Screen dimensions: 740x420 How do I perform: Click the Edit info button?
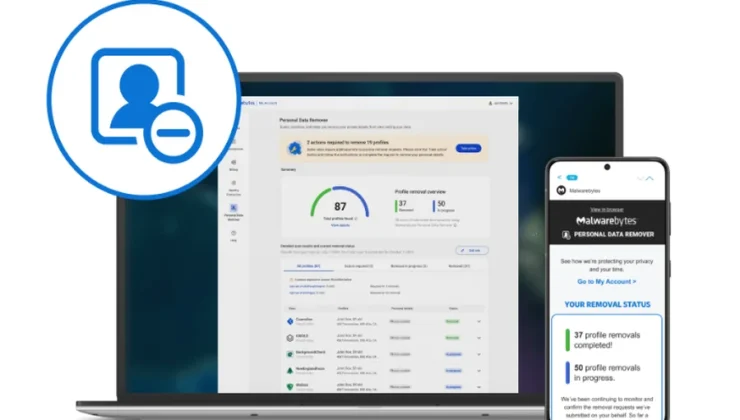tap(472, 251)
